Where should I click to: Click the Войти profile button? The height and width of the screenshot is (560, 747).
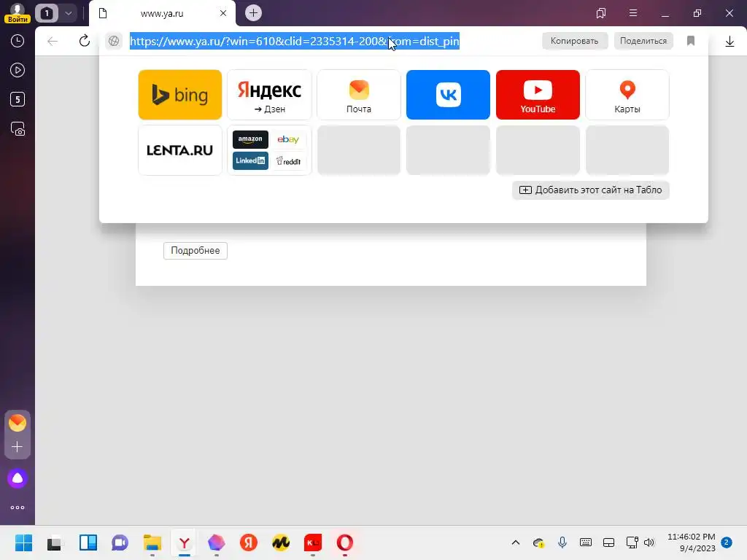click(x=18, y=13)
